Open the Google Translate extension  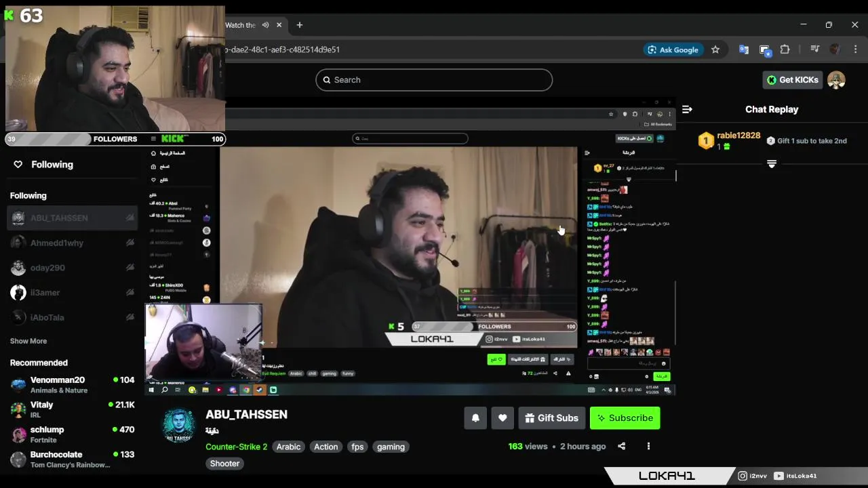pyautogui.click(x=744, y=49)
